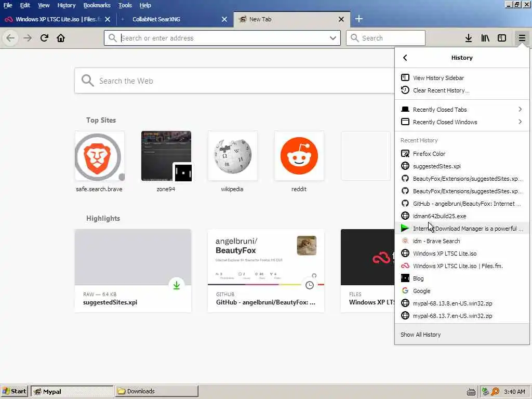Open the Tools menu
The width and height of the screenshot is (532, 399).
point(125,5)
